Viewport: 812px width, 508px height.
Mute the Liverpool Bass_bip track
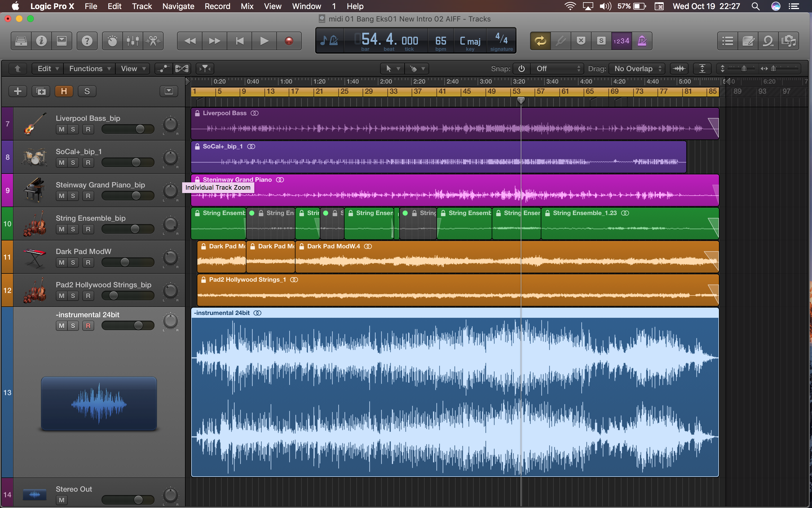[x=62, y=129]
